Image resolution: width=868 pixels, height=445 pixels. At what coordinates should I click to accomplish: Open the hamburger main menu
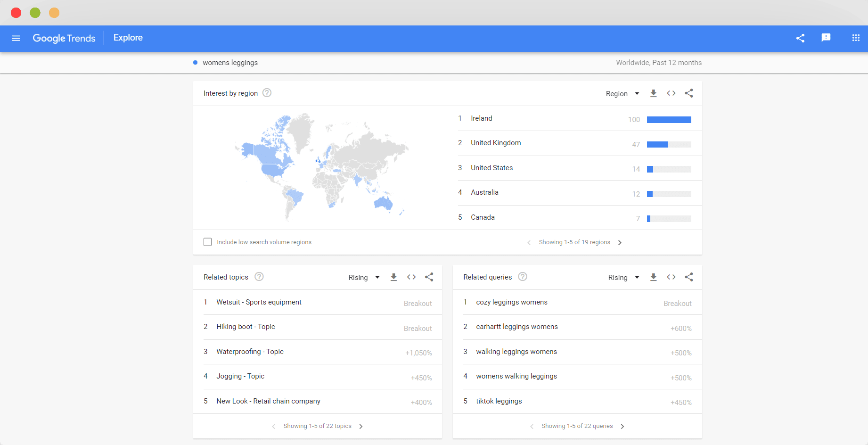16,38
